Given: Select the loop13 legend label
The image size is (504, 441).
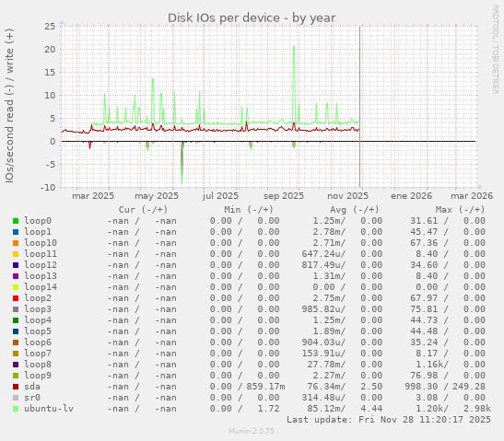Looking at the screenshot, I should point(41,276).
